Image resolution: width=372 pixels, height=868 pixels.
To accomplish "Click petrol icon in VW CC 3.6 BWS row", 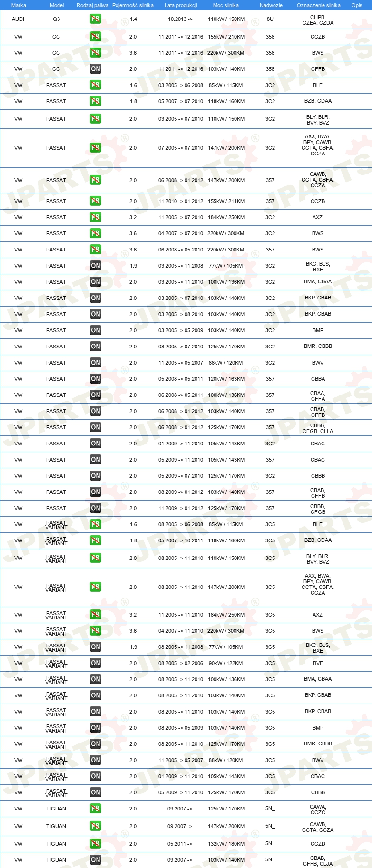I will 96,53.
